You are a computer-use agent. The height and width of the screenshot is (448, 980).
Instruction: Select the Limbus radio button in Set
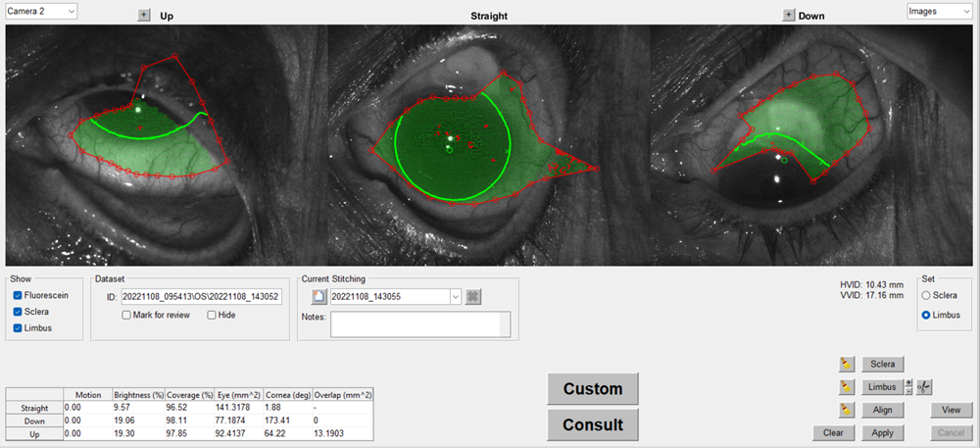point(926,316)
